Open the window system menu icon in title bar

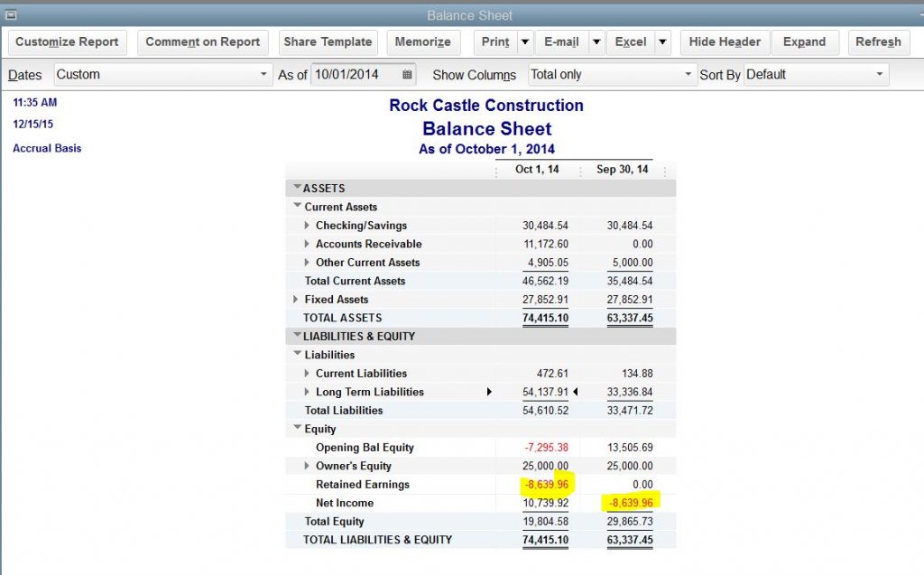click(11, 14)
